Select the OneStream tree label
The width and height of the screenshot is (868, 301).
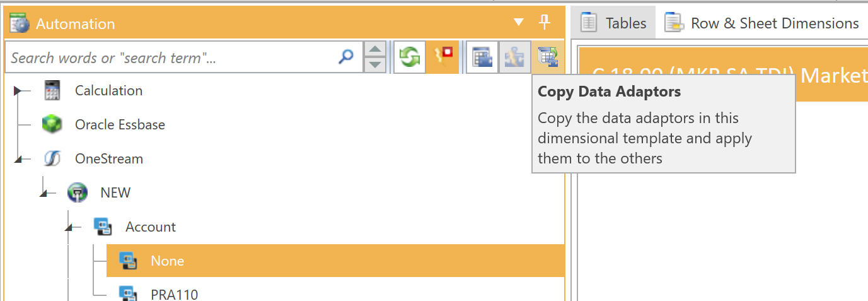pos(109,159)
